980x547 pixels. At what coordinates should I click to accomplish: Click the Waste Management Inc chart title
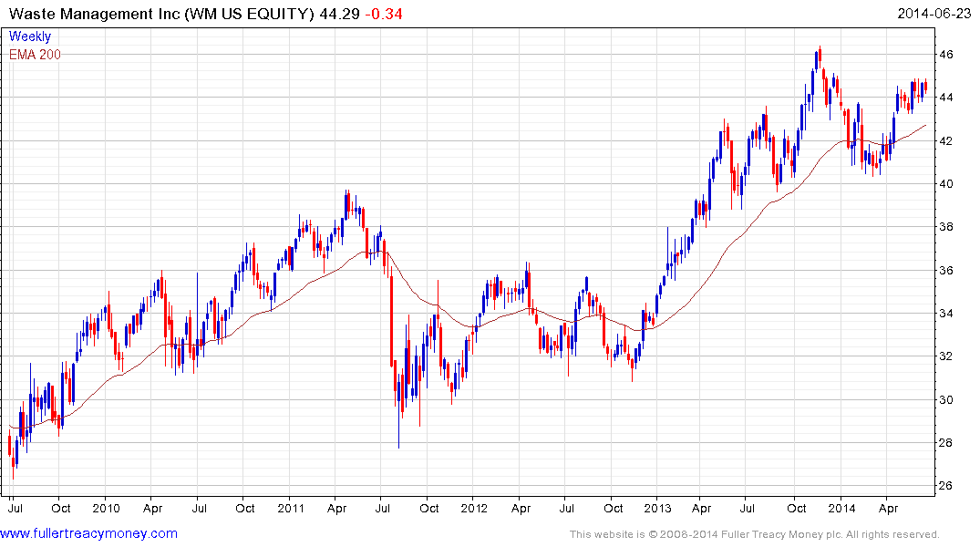(161, 14)
